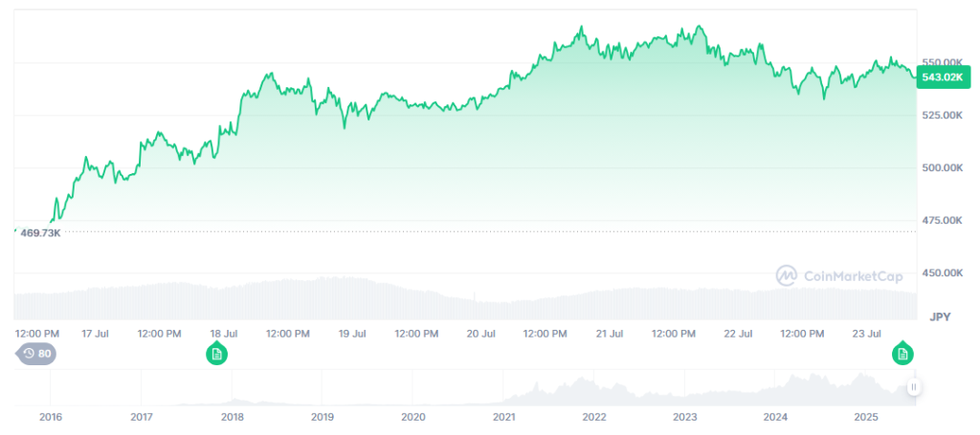Viewport: 980px width, 435px height.
Task: Click the 550.00K price axis label
Action: [x=943, y=62]
